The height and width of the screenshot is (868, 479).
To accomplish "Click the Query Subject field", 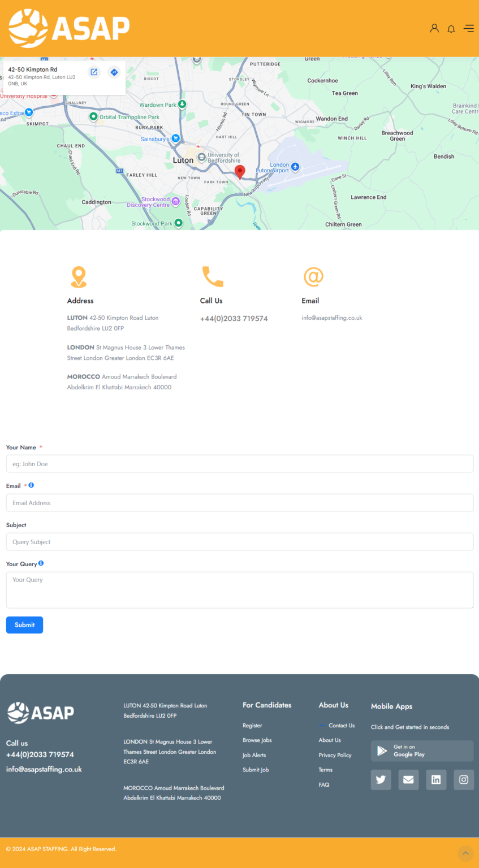I will pyautogui.click(x=239, y=542).
